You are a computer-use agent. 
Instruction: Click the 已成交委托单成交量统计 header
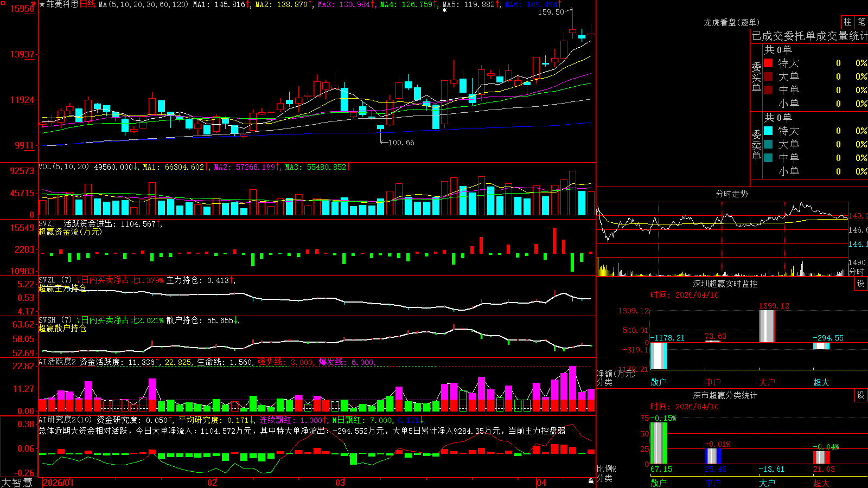click(809, 36)
